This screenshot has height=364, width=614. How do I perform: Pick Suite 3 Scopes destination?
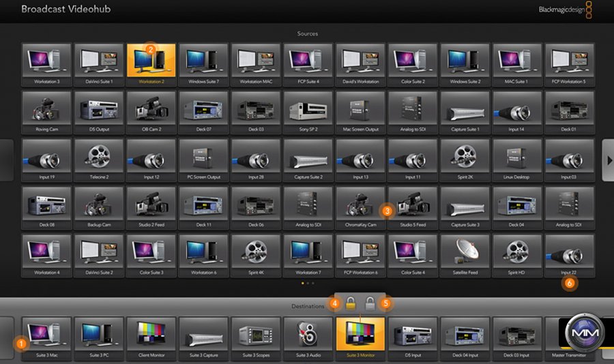point(256,339)
